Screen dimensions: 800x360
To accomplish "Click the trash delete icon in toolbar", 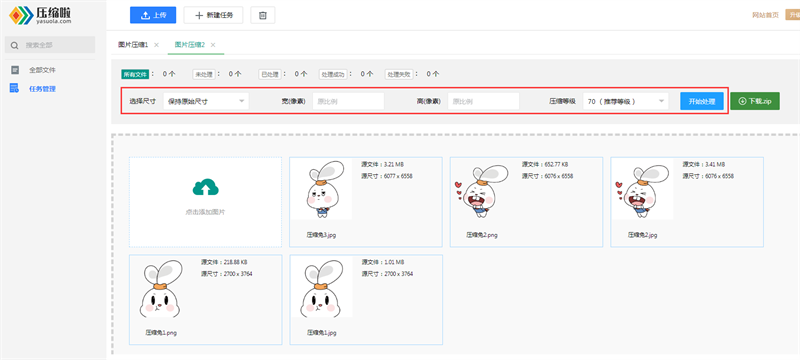I will click(x=263, y=15).
